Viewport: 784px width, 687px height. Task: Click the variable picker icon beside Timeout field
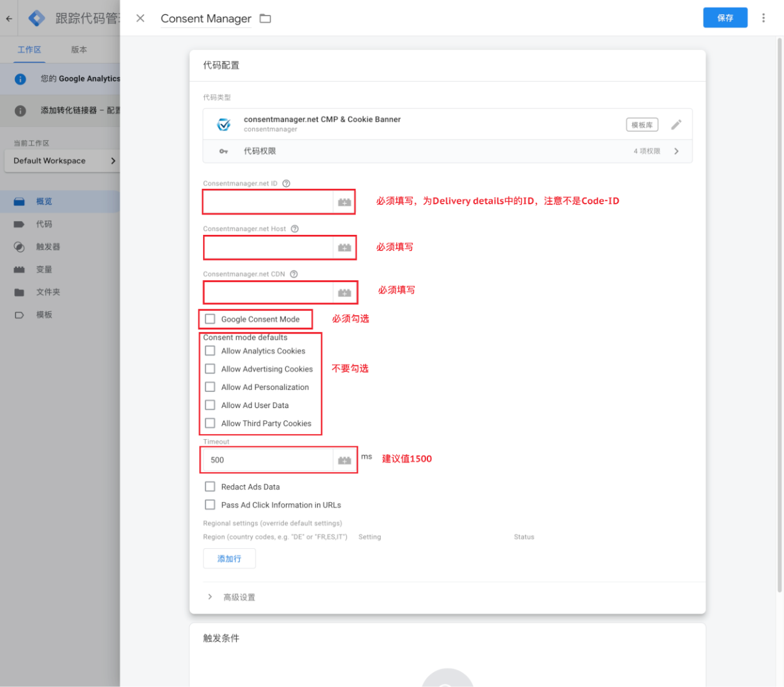click(344, 460)
